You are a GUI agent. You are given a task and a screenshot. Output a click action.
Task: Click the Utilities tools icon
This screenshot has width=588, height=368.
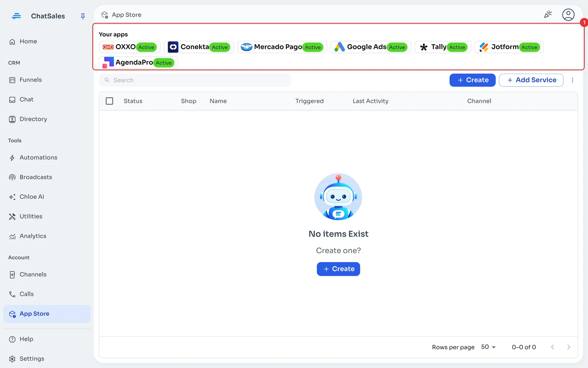(12, 216)
